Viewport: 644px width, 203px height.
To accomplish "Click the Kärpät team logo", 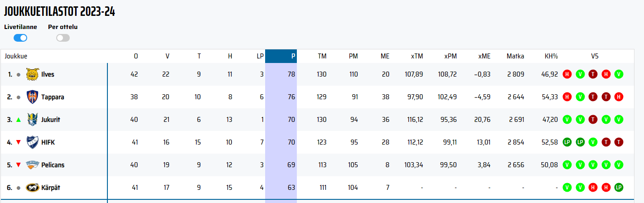I will [x=33, y=188].
